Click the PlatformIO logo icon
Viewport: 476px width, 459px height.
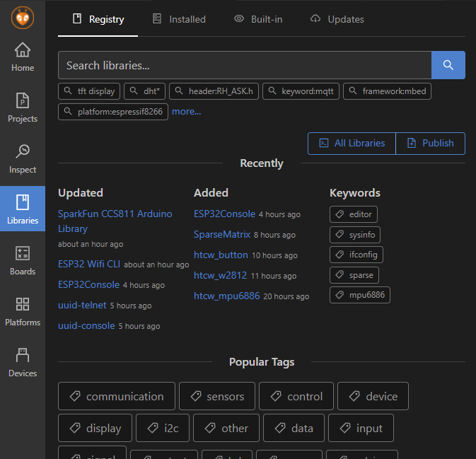tap(23, 17)
